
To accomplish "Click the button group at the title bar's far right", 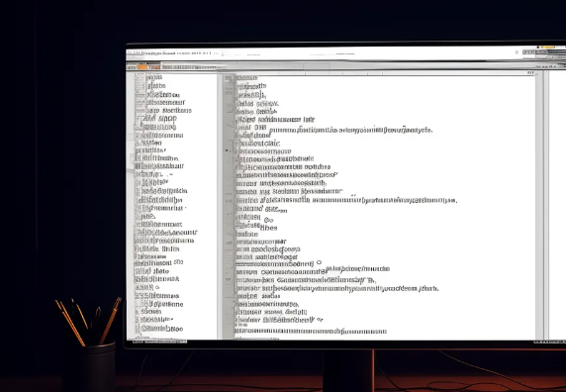I will coord(543,52).
